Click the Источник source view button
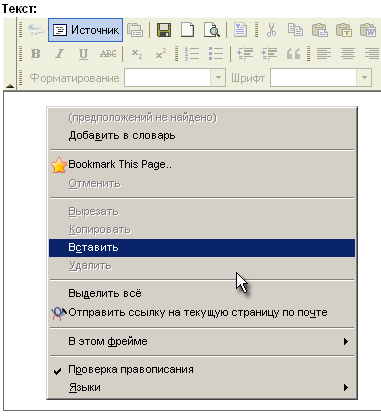The height and width of the screenshot is (418, 381). [85, 30]
